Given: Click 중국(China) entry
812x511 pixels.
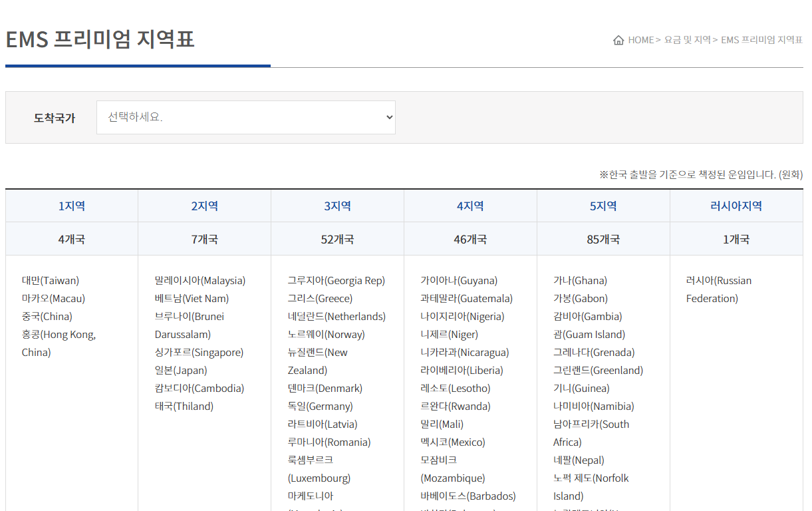Looking at the screenshot, I should coord(47,317).
